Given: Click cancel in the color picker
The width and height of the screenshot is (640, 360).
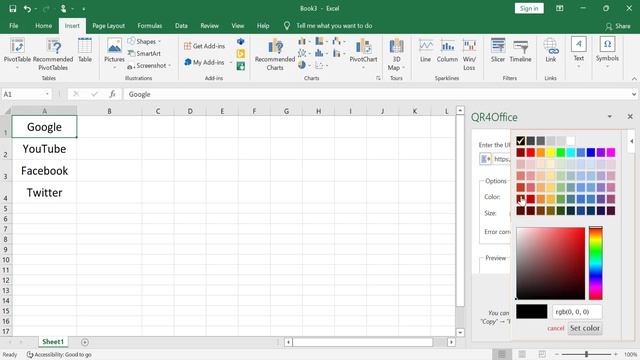Looking at the screenshot, I should (556, 328).
